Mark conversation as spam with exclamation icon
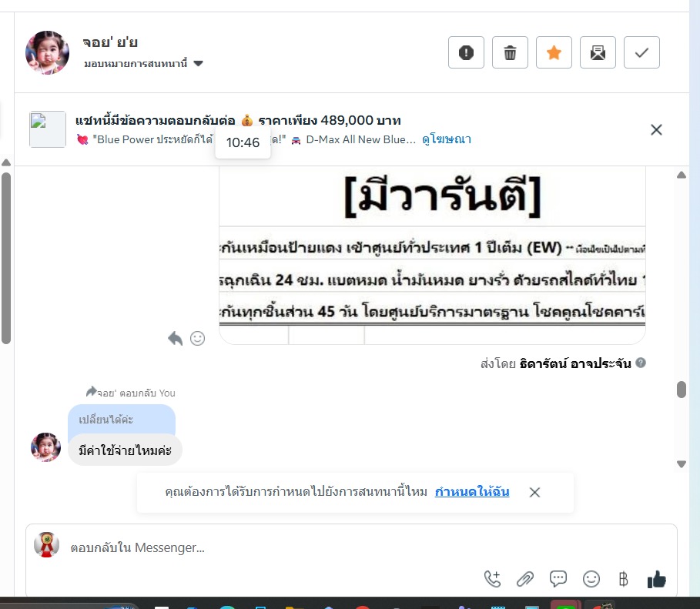 [466, 52]
